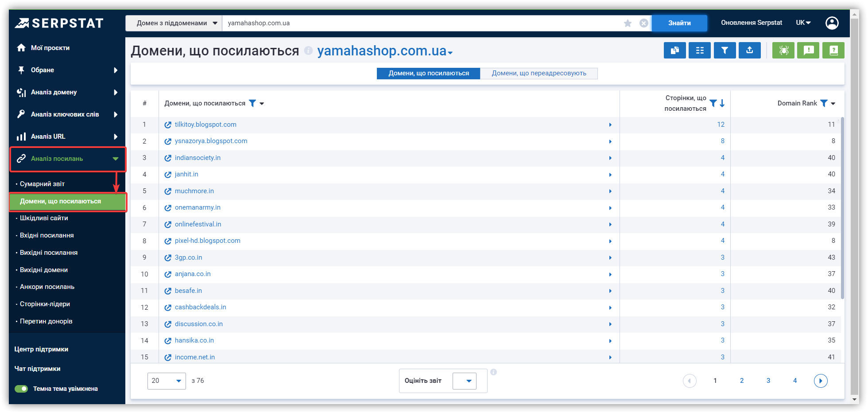Open the yamahashop.com.ua domain dropdown

click(385, 51)
